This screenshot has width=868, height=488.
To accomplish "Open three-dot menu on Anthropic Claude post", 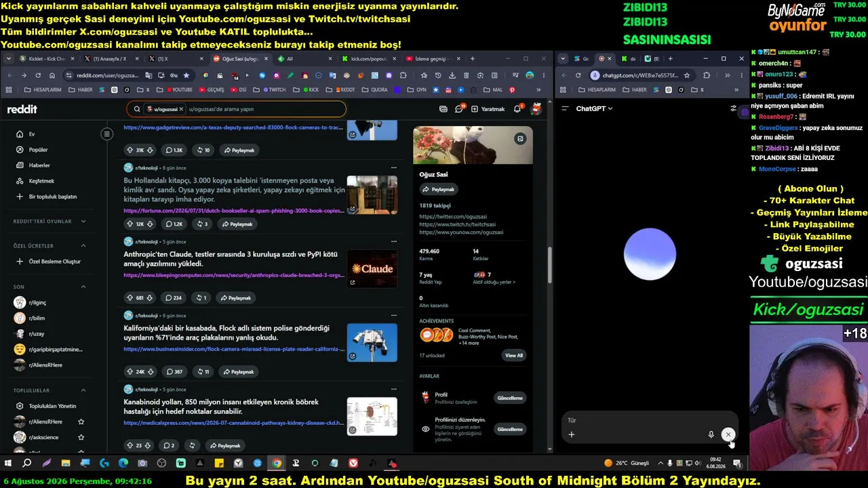I will pos(393,241).
